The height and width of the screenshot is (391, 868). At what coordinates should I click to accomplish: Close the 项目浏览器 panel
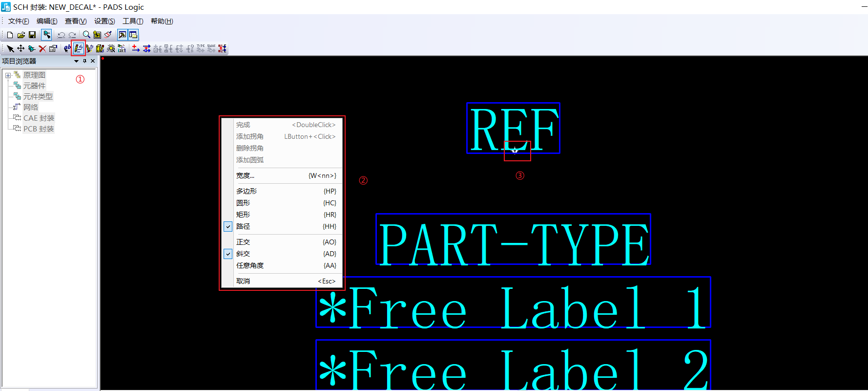(x=93, y=61)
